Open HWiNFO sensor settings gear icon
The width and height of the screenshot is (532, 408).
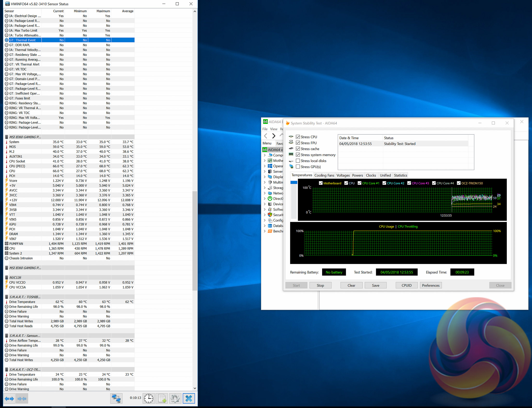pos(175,398)
